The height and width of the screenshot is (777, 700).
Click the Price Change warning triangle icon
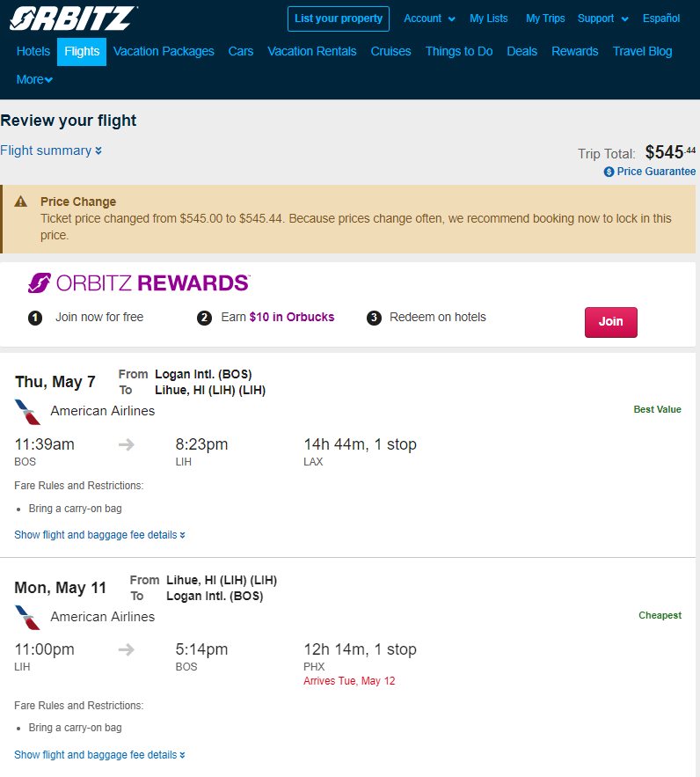pos(21,202)
